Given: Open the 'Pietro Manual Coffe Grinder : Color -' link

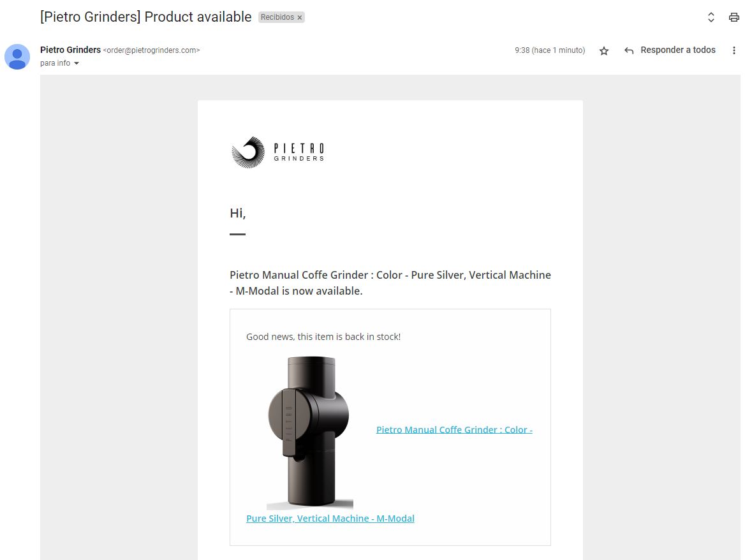Looking at the screenshot, I should [454, 429].
